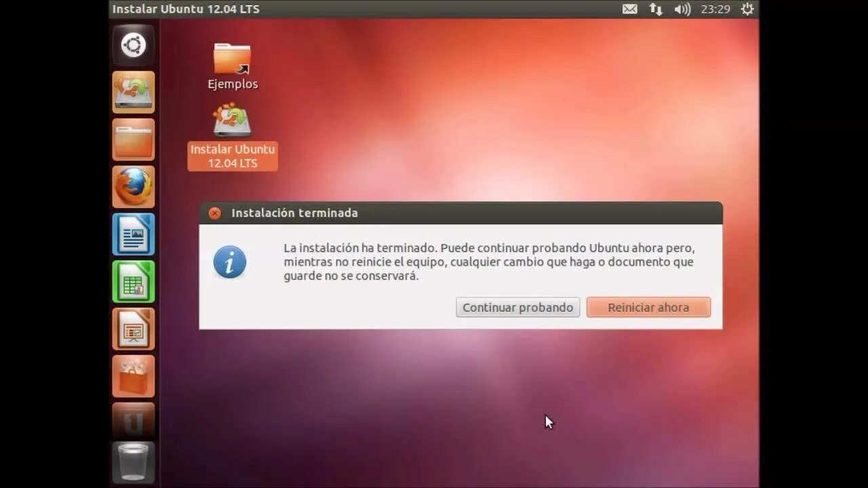Click Continuar probando button
This screenshot has width=868, height=488.
click(518, 307)
